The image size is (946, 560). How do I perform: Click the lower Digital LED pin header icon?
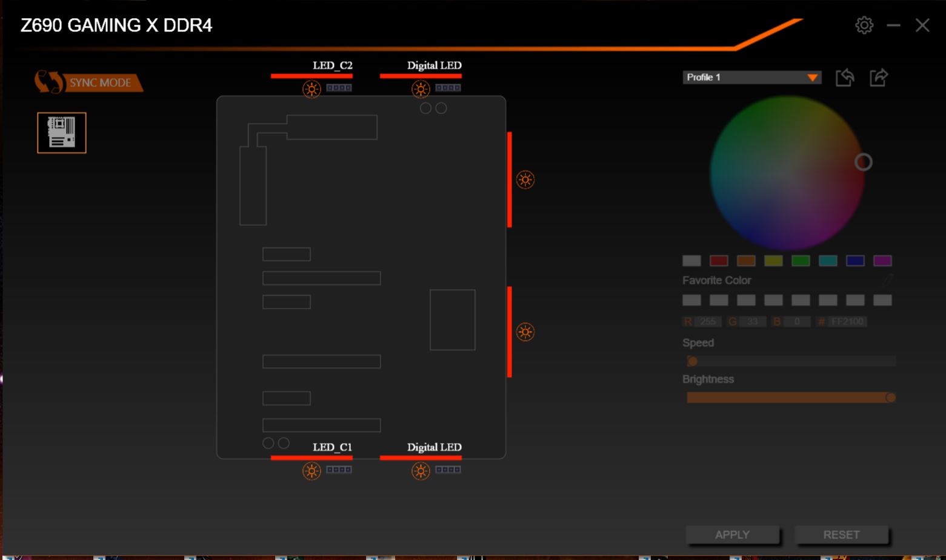448,470
